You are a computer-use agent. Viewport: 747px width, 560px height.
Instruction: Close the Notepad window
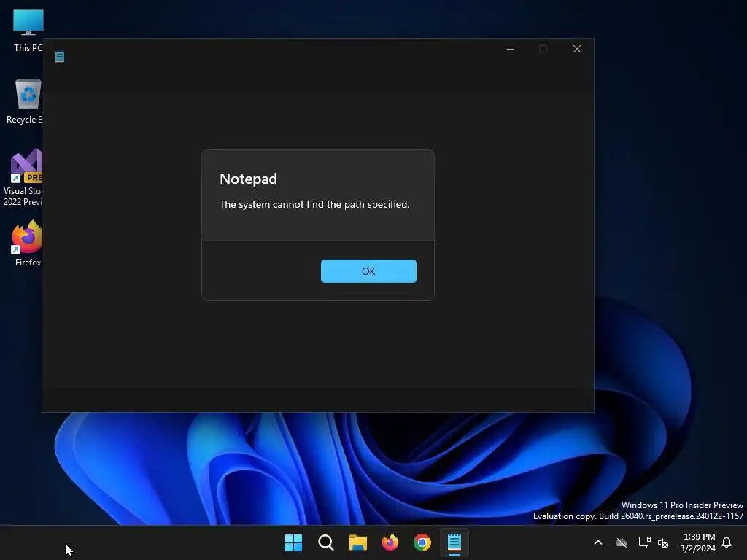coord(576,49)
